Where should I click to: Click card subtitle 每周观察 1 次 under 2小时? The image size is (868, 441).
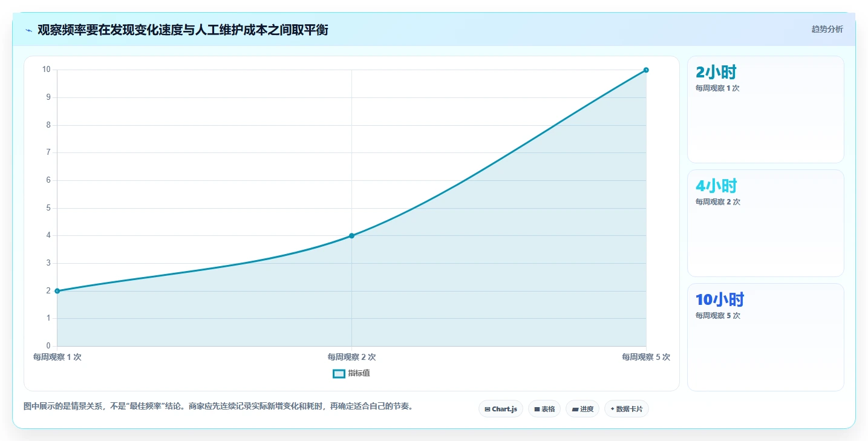pyautogui.click(x=717, y=88)
